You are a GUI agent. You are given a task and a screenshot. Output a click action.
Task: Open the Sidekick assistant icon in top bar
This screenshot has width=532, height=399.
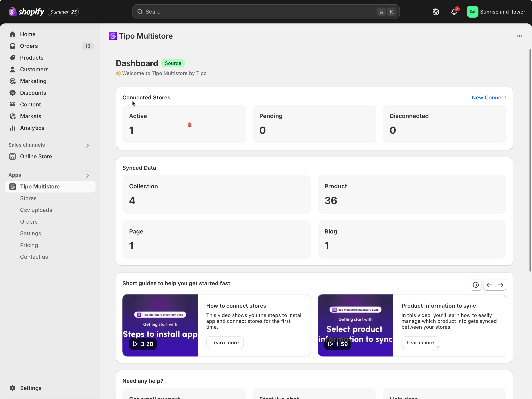coord(436,12)
